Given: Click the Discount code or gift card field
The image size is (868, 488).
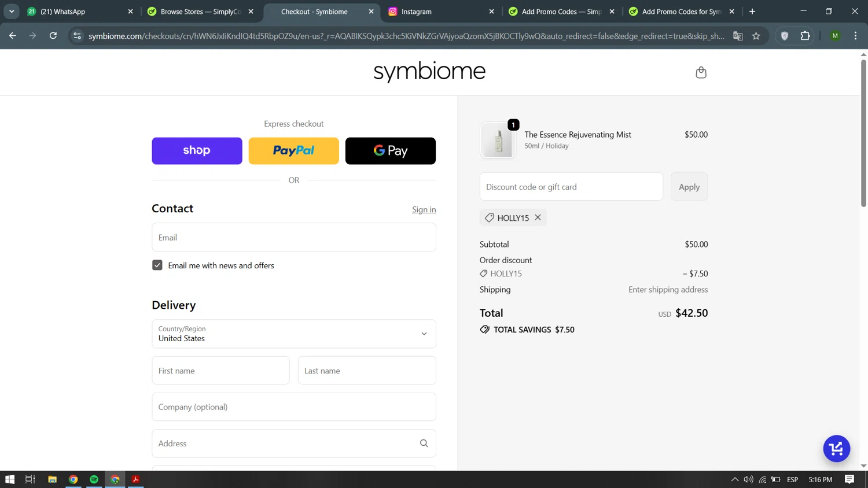Looking at the screenshot, I should pyautogui.click(x=571, y=187).
